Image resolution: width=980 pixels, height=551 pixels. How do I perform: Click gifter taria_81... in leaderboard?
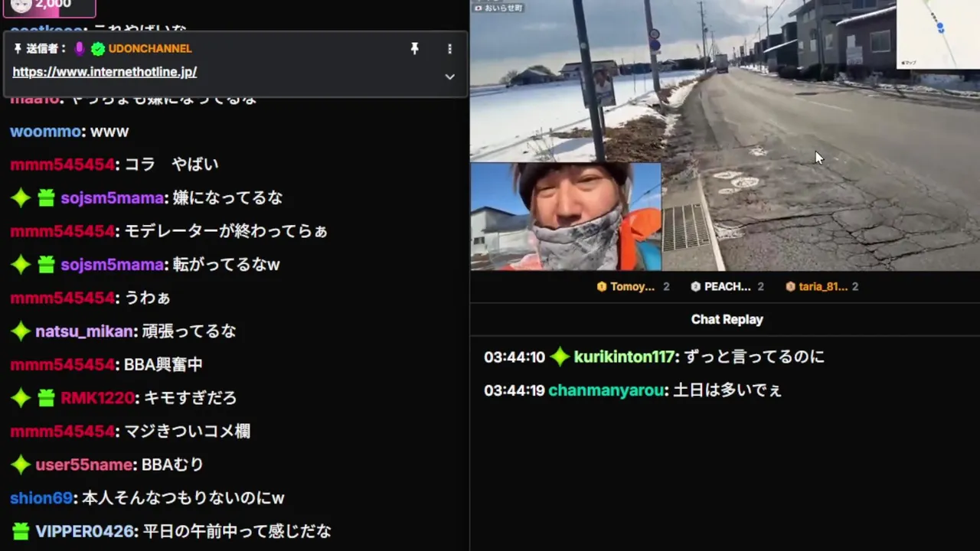tap(823, 287)
